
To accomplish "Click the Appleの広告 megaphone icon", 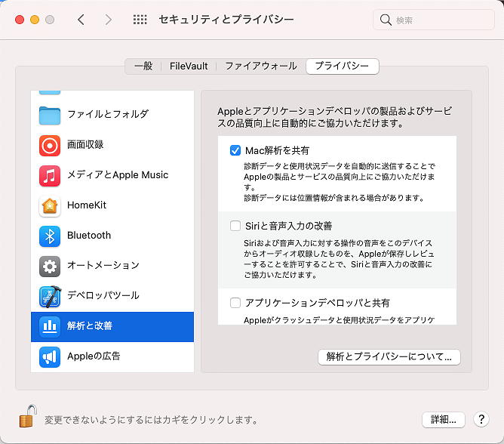I will (50, 357).
